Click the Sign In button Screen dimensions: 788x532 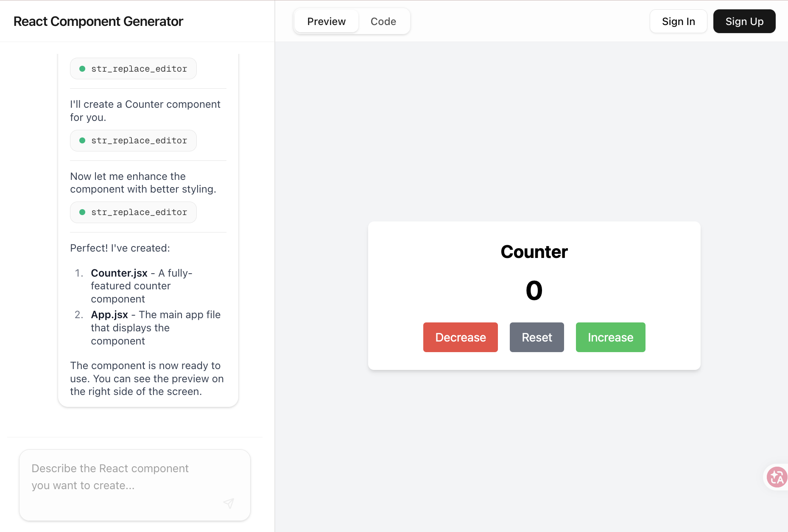[678, 22]
